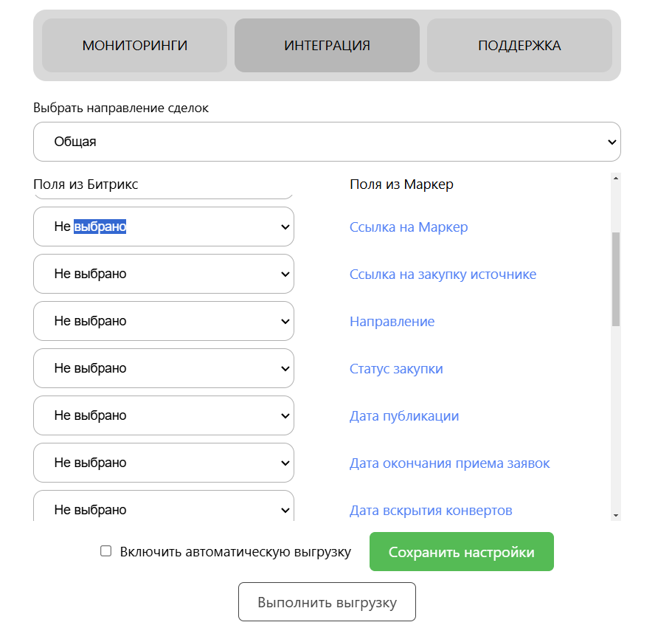Viewport: 672px width, 625px height.
Task: Open Bitrix field dropdown for Дата публикации
Action: pos(164,416)
